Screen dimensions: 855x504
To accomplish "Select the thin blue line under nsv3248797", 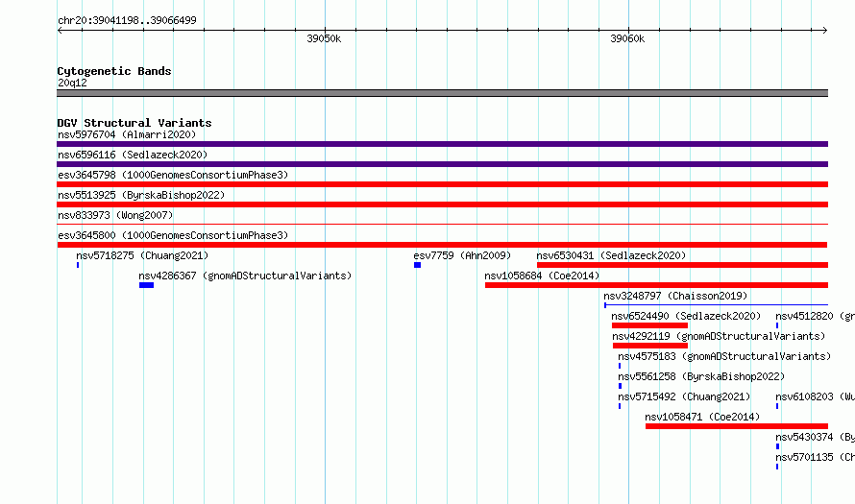I will coord(716,305).
